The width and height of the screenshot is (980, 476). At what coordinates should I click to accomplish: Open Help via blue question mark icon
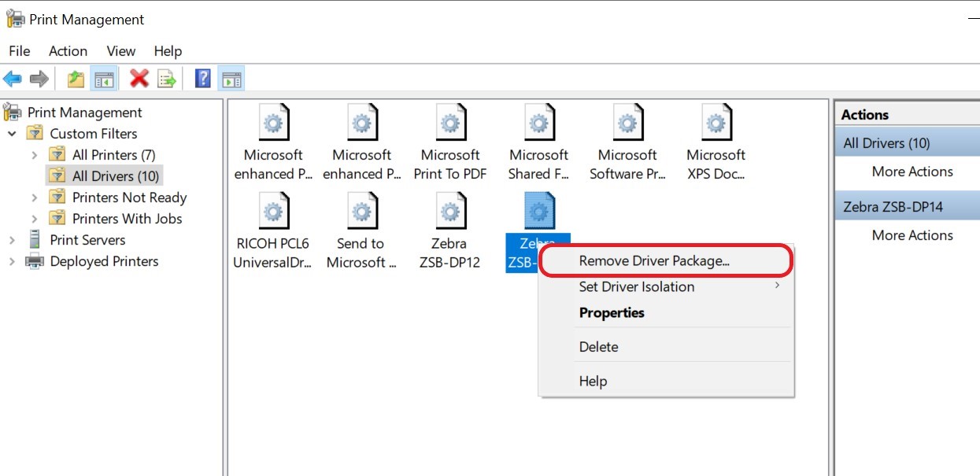202,79
